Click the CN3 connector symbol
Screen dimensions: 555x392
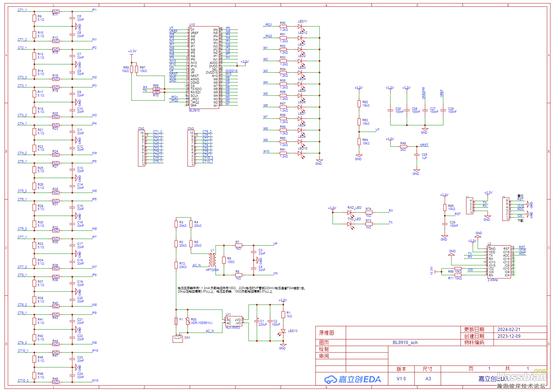click(x=190, y=148)
